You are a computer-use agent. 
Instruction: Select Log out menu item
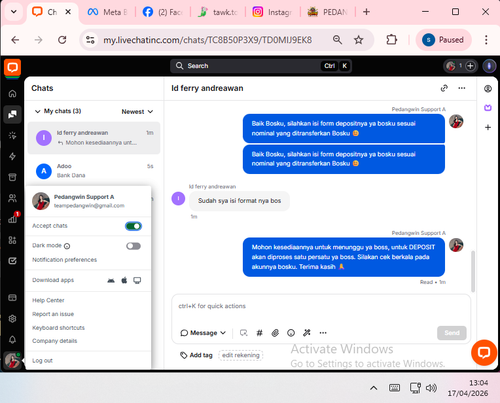42,361
